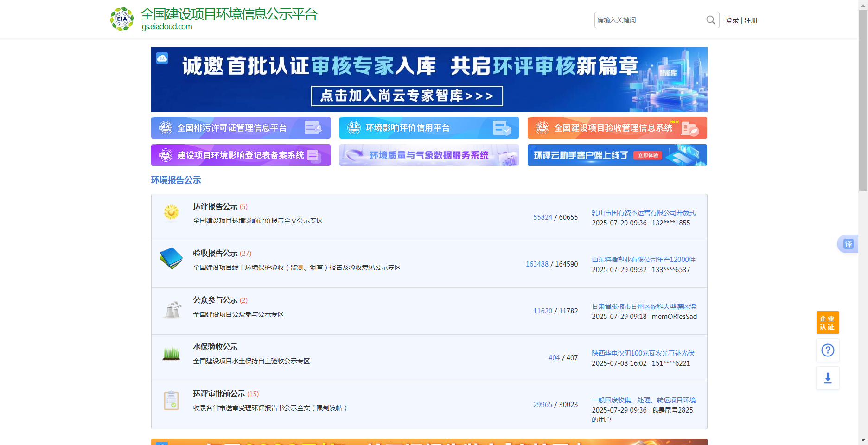Screen dimensions: 868x445
Task: Click 立即体验 on the 环评云助手 banner
Action: coord(649,155)
